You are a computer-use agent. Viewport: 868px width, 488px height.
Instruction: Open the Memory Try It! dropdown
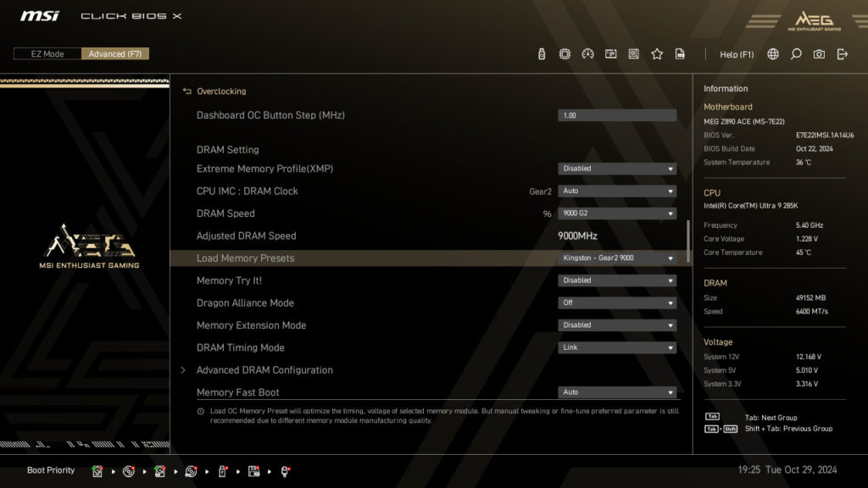click(x=617, y=280)
